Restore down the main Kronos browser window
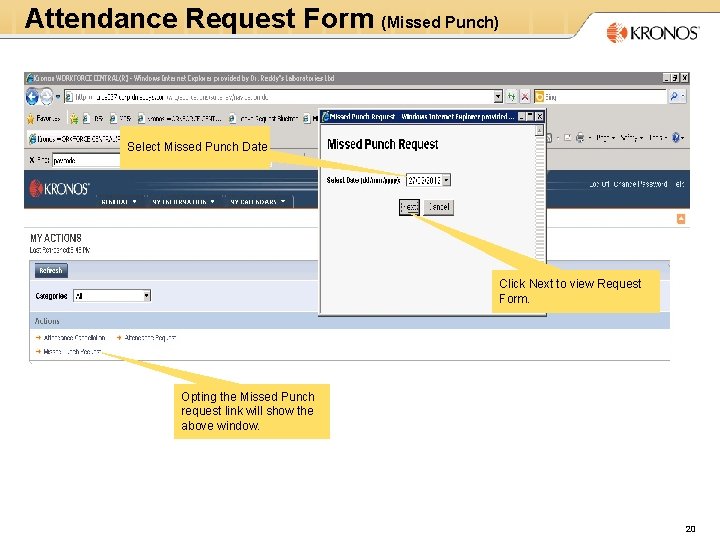Viewport: 720px width, 540px height. pos(675,78)
